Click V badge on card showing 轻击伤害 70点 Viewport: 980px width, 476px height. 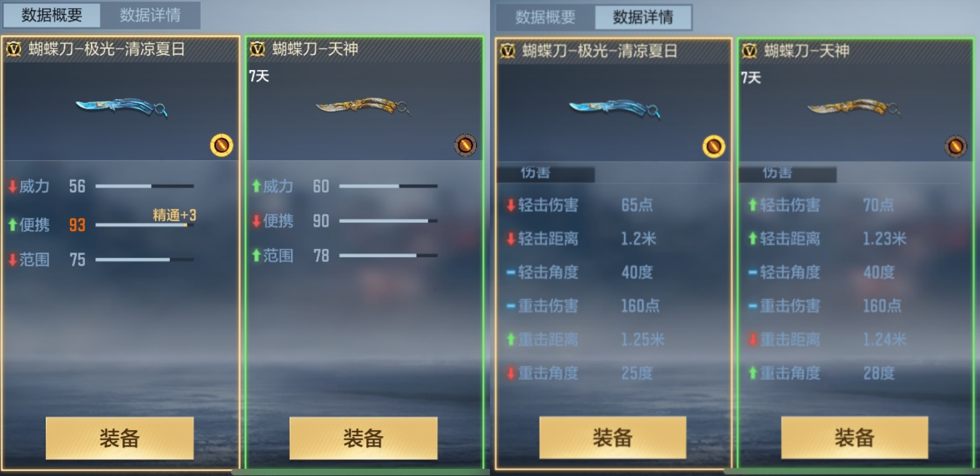[750, 51]
